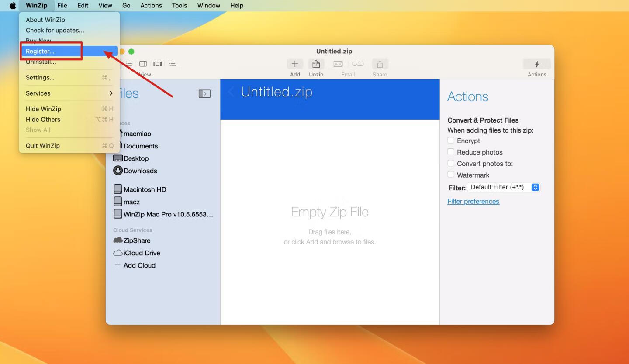Open the Filter preferences link
This screenshot has width=629, height=364.
pos(473,201)
